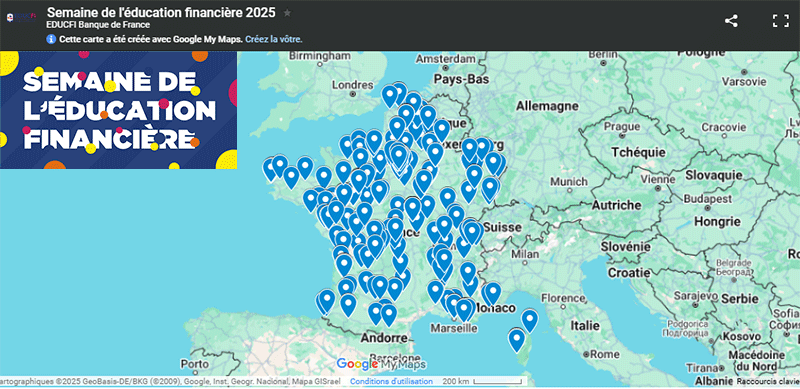This screenshot has height=389, width=800.
Task: Click the blue info icon beside 'Cette carte'
Action: point(51,39)
